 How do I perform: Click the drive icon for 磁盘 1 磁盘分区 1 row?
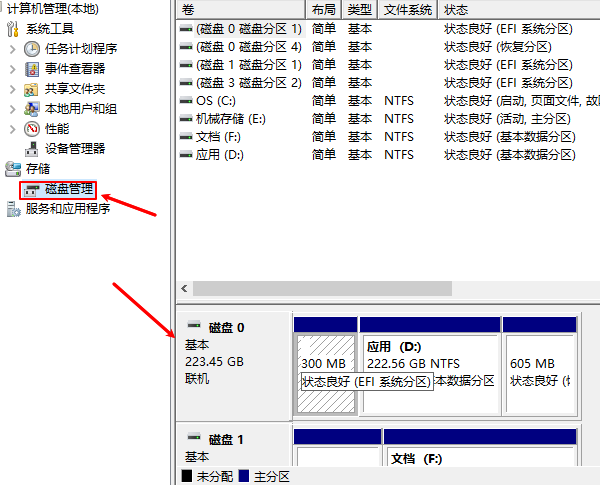pos(186,65)
